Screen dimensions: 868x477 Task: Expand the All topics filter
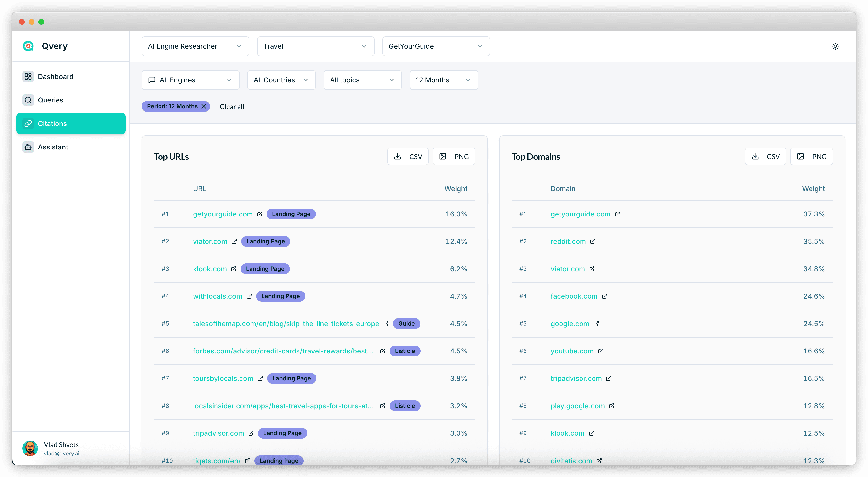363,80
